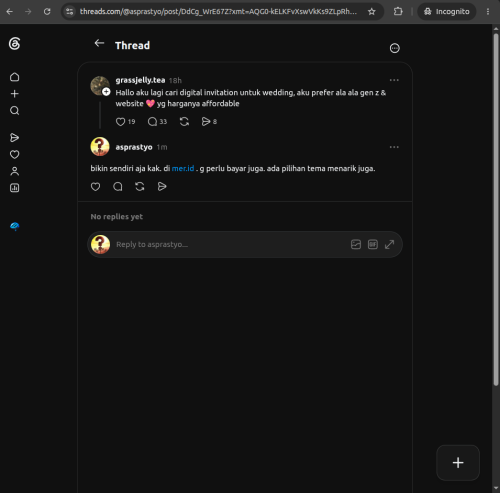500x493 pixels.
Task: Open Profile icon in sidebar
Action: (x=14, y=171)
